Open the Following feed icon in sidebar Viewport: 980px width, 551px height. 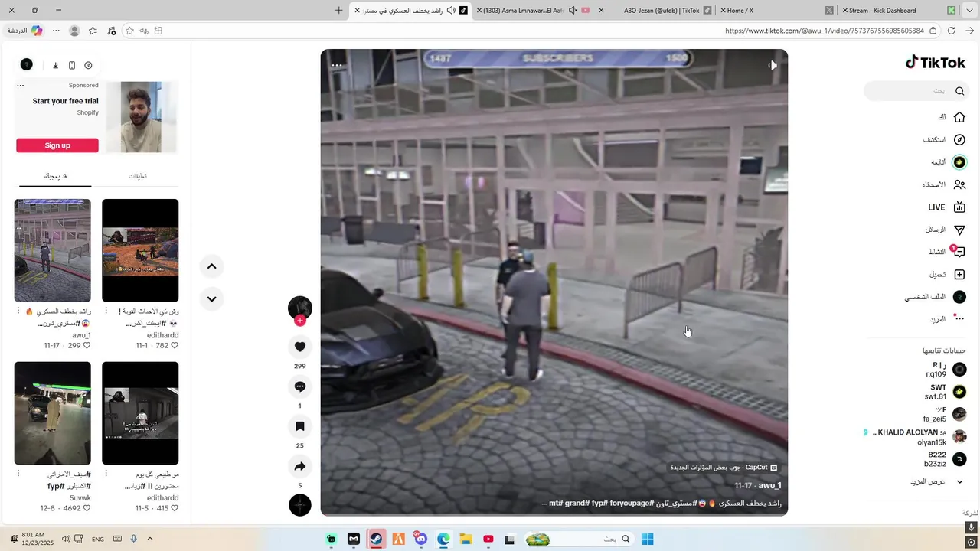959,162
